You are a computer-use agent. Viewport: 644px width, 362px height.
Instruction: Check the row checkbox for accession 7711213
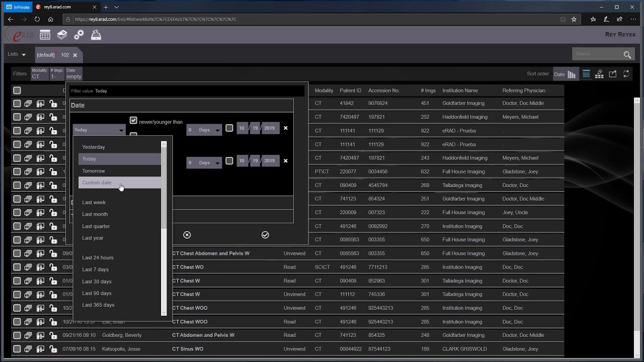[17, 267]
